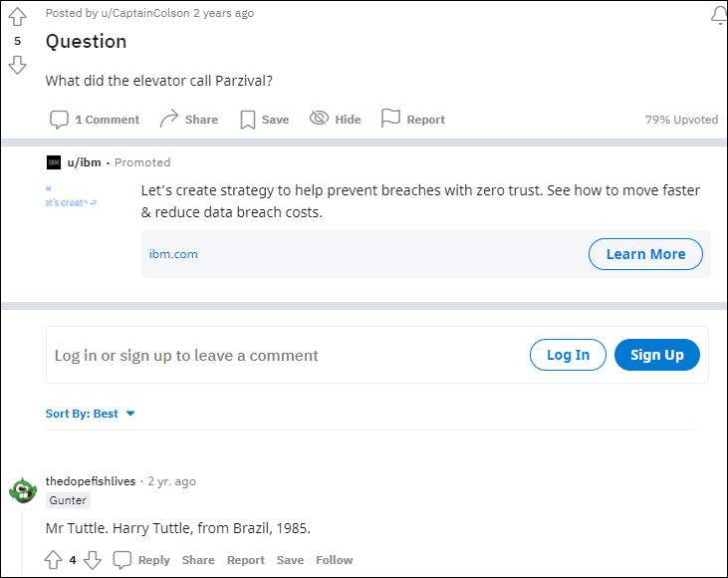Open the ibm.com link

tap(173, 254)
